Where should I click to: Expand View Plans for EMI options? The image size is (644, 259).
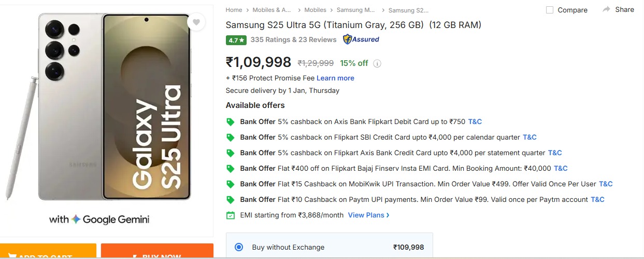368,215
